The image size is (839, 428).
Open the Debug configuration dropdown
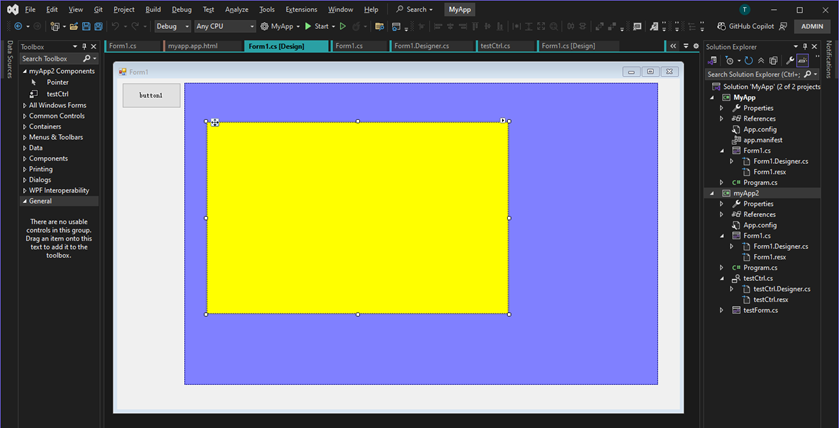click(x=173, y=26)
